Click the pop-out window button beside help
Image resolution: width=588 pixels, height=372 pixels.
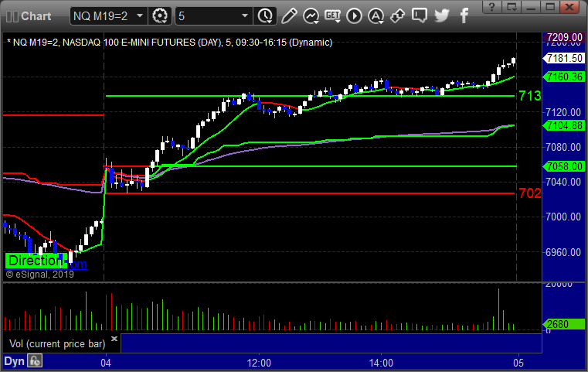(x=512, y=7)
